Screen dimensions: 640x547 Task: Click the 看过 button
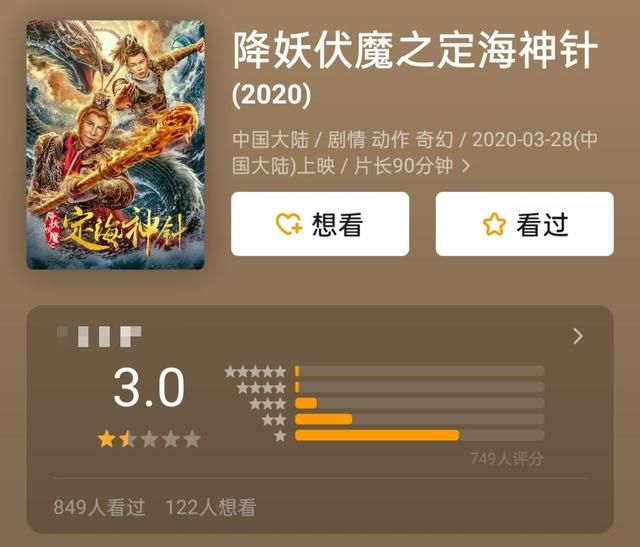click(x=524, y=224)
